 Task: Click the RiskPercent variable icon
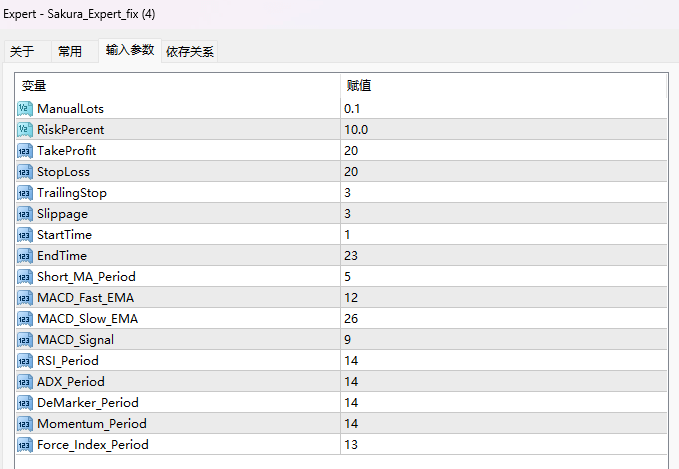[x=25, y=129]
